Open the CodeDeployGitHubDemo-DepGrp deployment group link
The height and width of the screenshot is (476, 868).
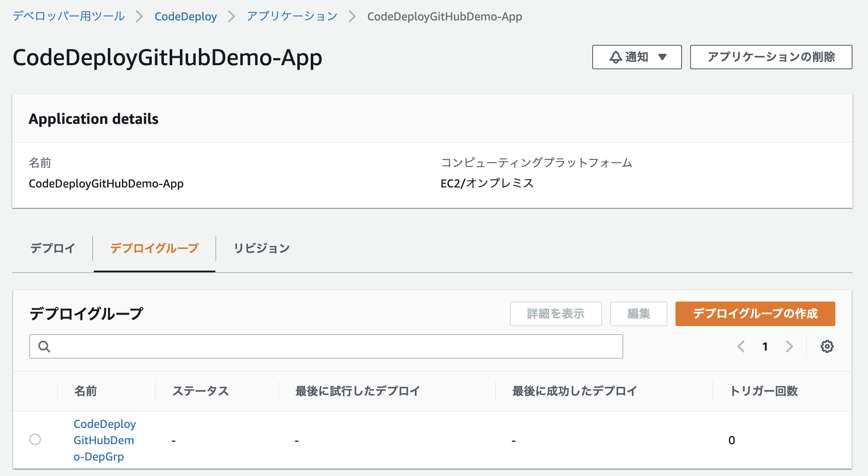pyautogui.click(x=104, y=440)
